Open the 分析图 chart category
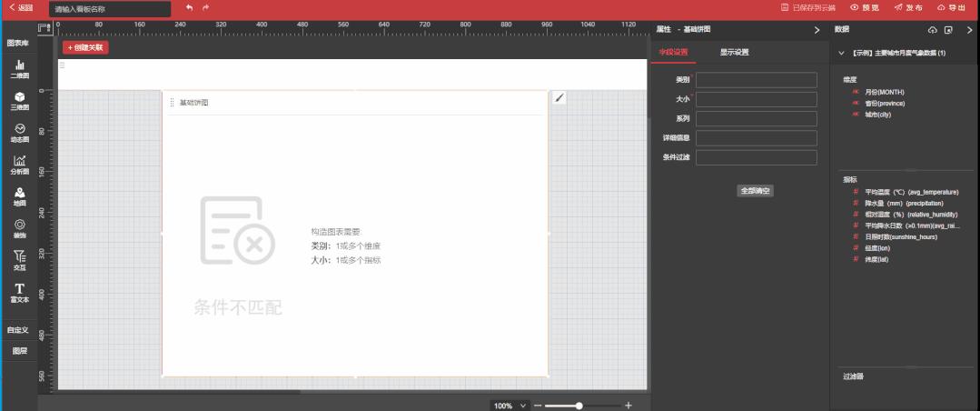 coord(19,165)
